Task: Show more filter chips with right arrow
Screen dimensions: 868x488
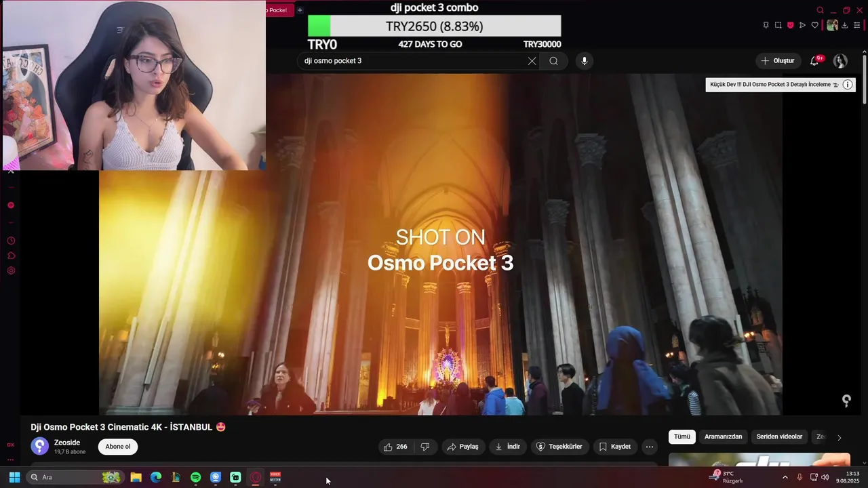Action: point(839,438)
